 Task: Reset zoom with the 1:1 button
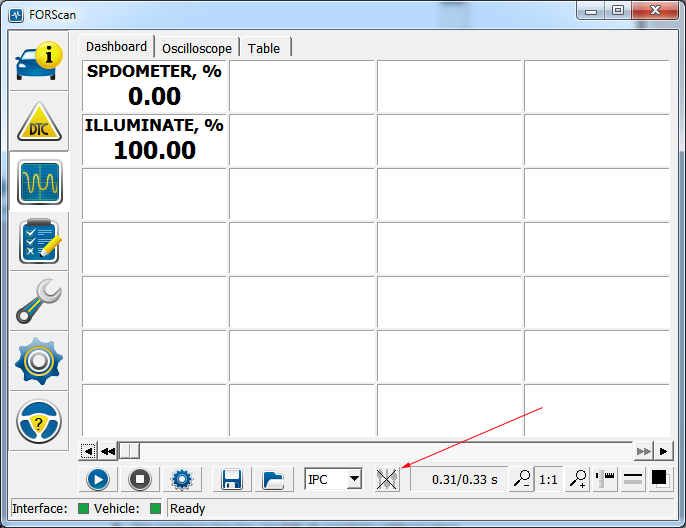(x=549, y=480)
